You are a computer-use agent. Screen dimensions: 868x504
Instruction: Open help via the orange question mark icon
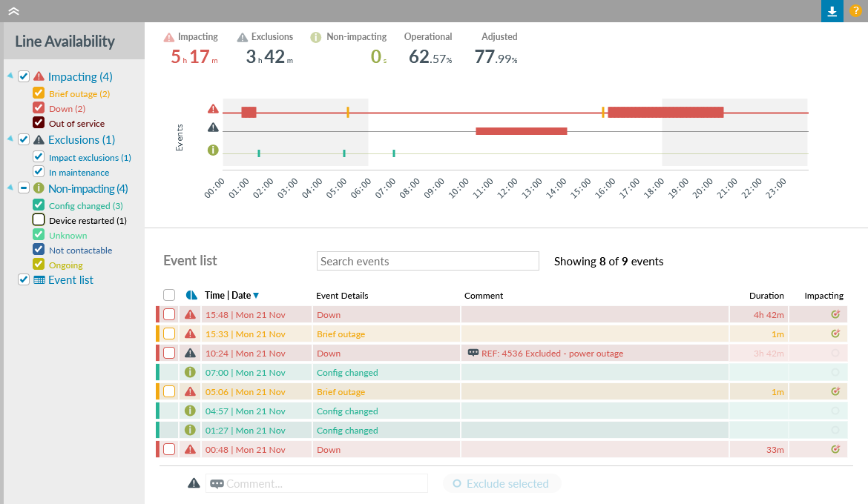pos(857,11)
